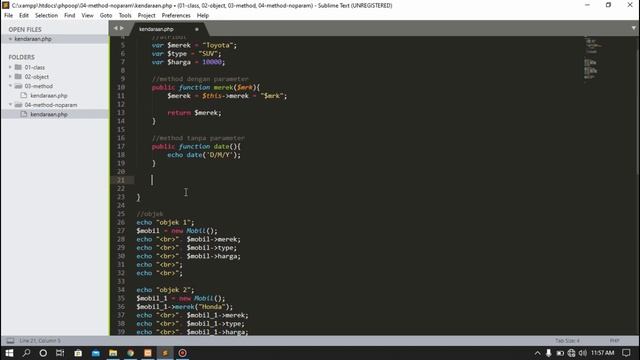
Task: Open the Windows Start menu
Action: point(9,353)
